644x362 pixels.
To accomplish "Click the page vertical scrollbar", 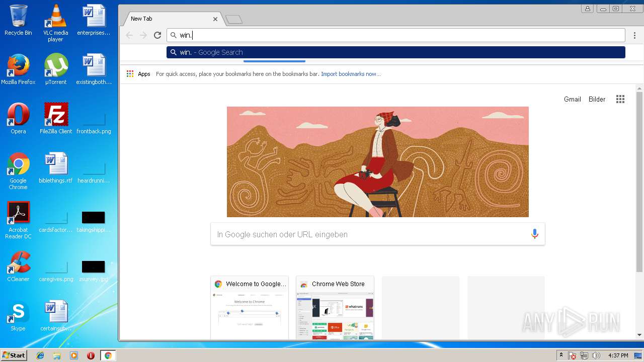I will tap(639, 182).
